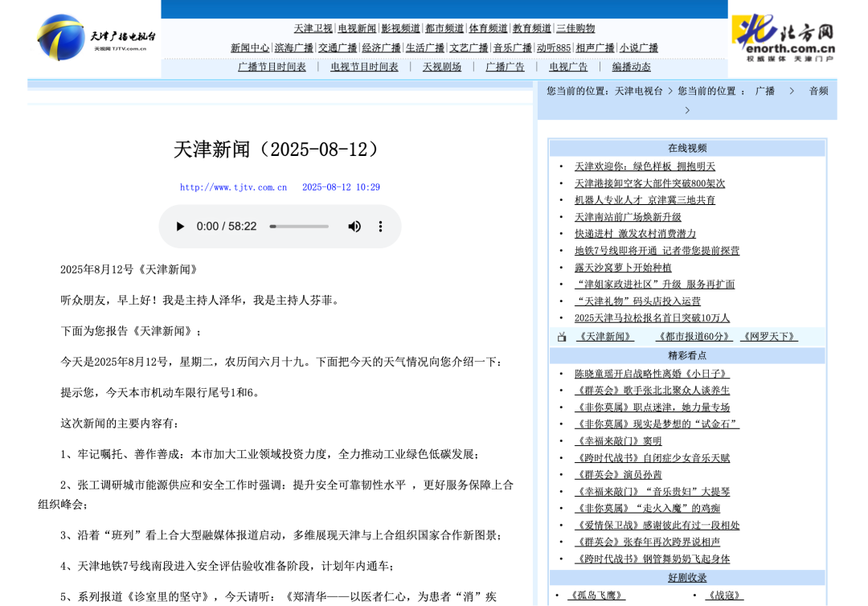Open 《爱情保卫战》感谢彼此有过一段相处

point(657,525)
